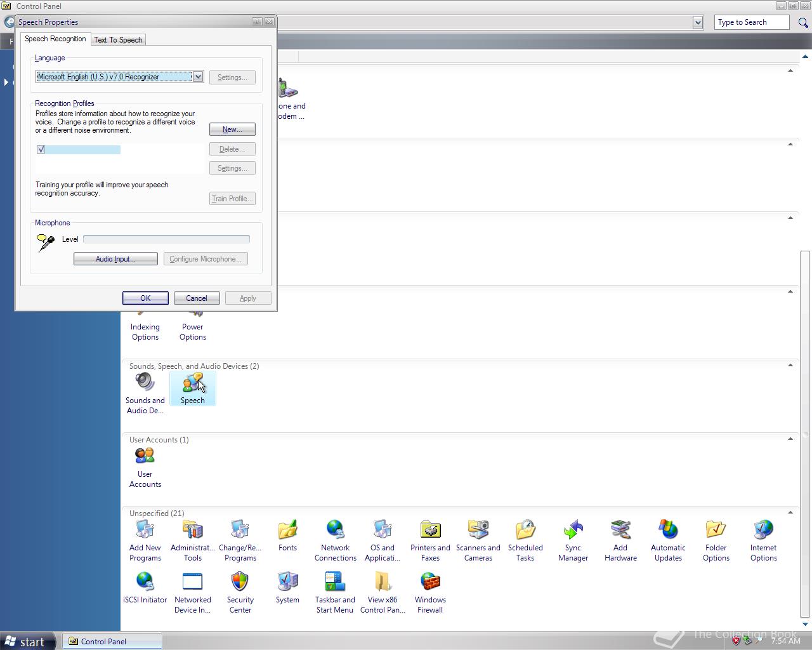Collapse the Unspecified group
This screenshot has height=650, width=812.
coord(790,512)
